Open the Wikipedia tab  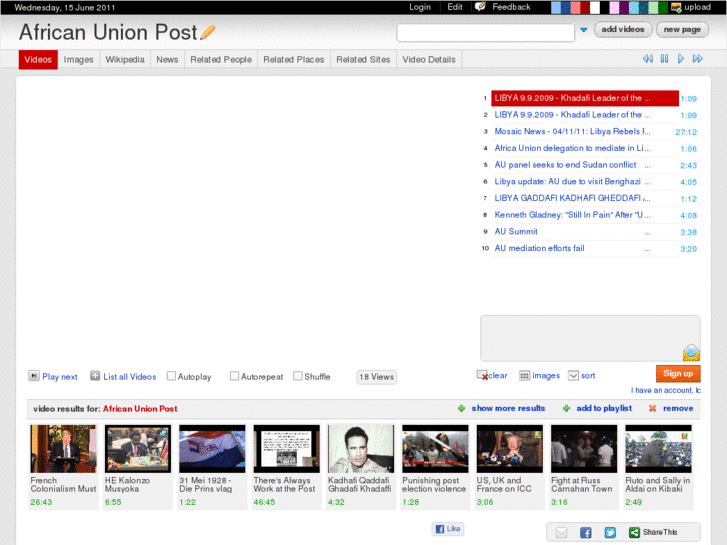click(x=125, y=59)
